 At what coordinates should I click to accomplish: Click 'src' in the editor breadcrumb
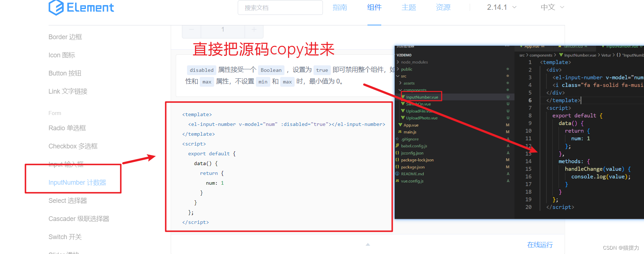click(522, 55)
